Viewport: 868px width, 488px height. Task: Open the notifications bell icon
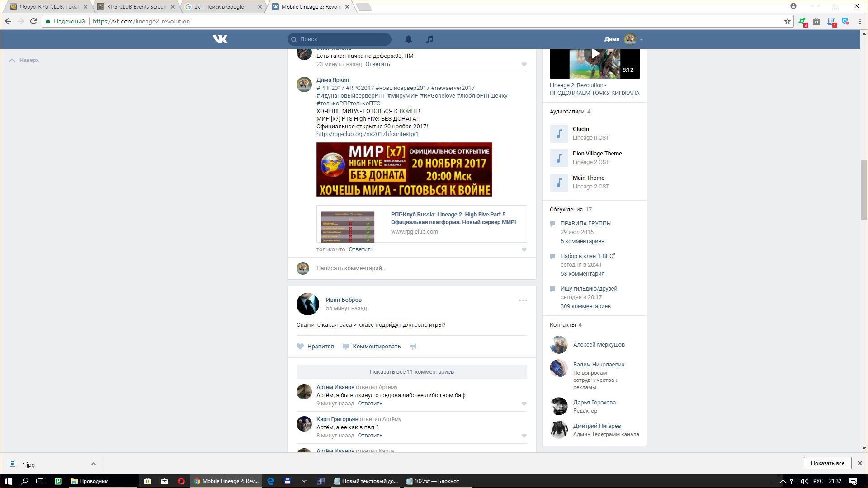(408, 39)
